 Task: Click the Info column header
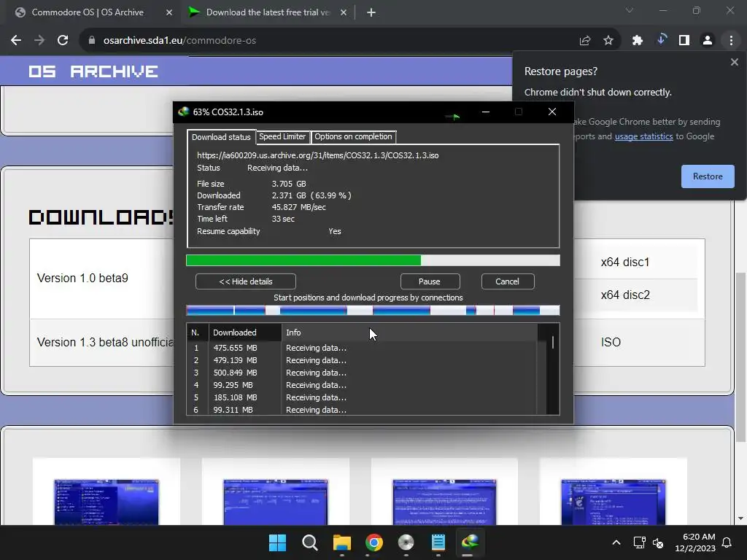[x=409, y=332]
